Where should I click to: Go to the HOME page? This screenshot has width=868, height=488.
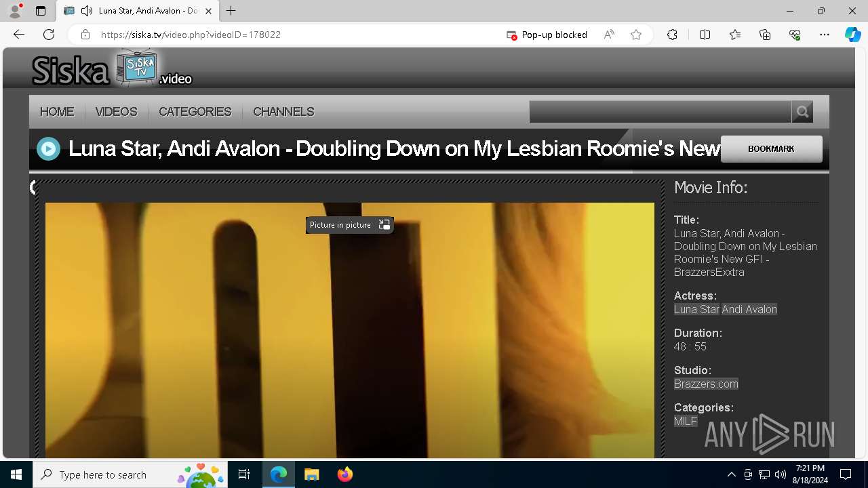(57, 112)
